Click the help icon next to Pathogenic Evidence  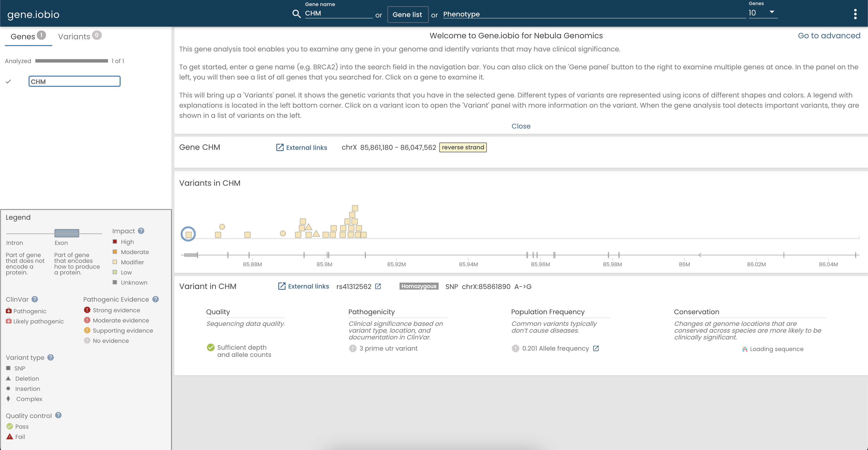coord(155,299)
